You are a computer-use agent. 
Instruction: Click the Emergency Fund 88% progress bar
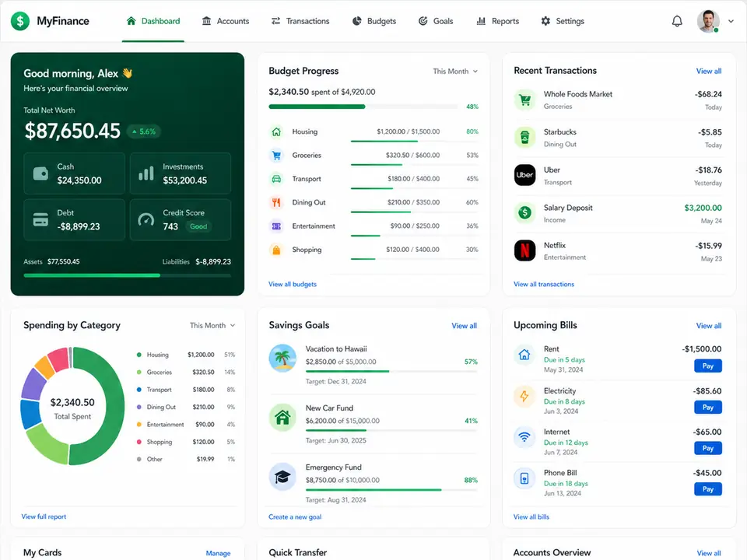pos(391,490)
